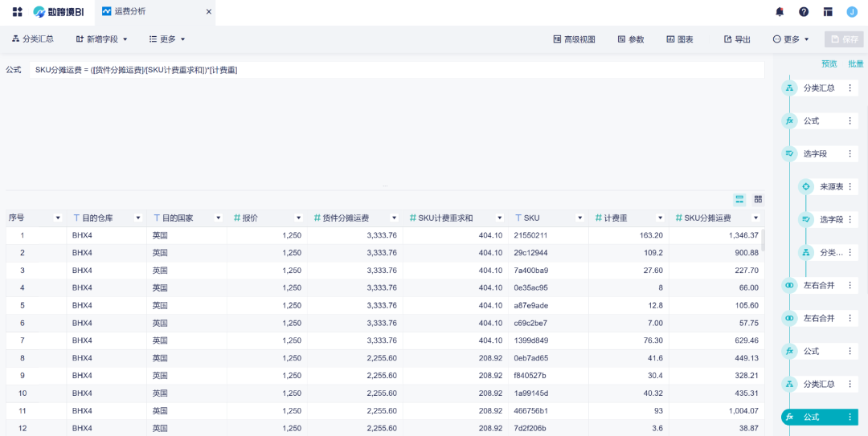Close the 运费分析 tab
The image size is (868, 436).
pyautogui.click(x=209, y=11)
